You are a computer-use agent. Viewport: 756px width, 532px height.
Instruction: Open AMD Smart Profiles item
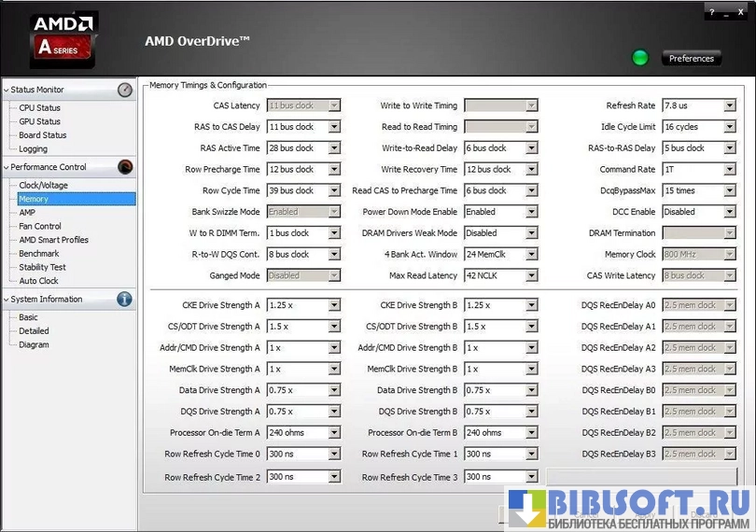(x=53, y=240)
